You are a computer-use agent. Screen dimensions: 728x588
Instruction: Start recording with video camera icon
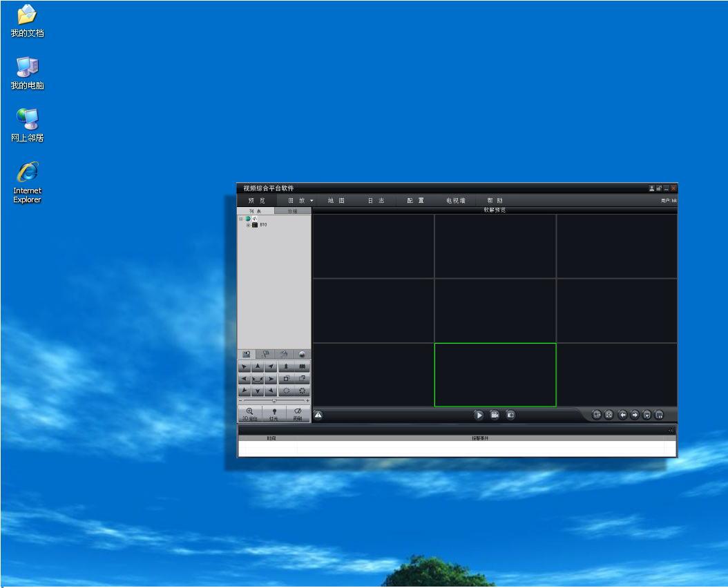(x=495, y=415)
